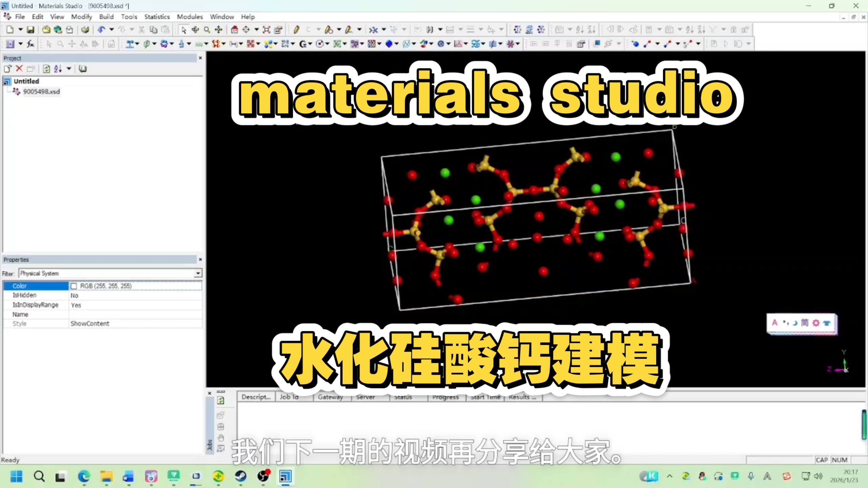The height and width of the screenshot is (488, 868).
Task: Open the Build menu
Action: [106, 17]
